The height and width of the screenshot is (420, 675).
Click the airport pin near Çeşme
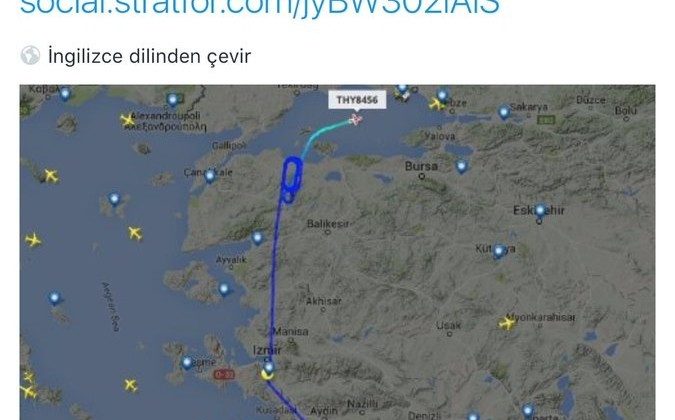[x=187, y=363]
